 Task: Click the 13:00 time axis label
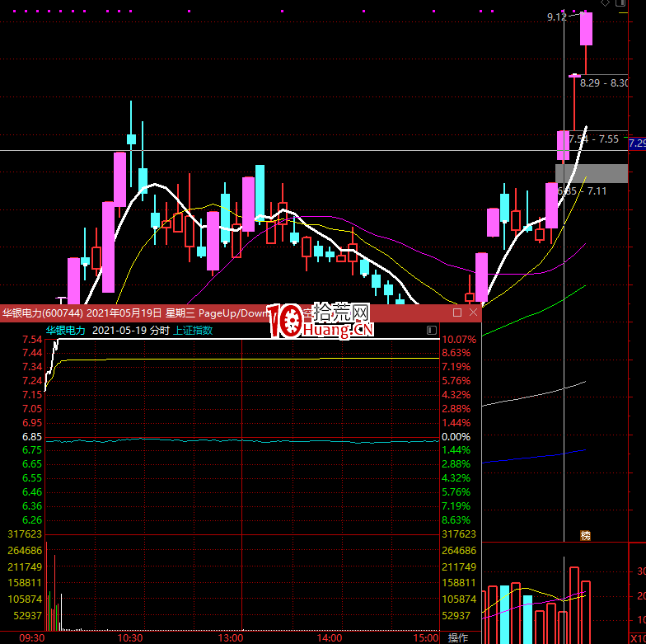(x=231, y=638)
